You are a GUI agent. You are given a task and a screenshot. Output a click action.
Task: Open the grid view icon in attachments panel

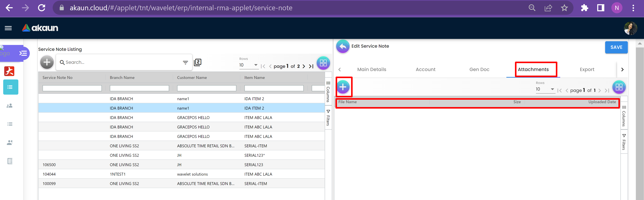point(619,87)
